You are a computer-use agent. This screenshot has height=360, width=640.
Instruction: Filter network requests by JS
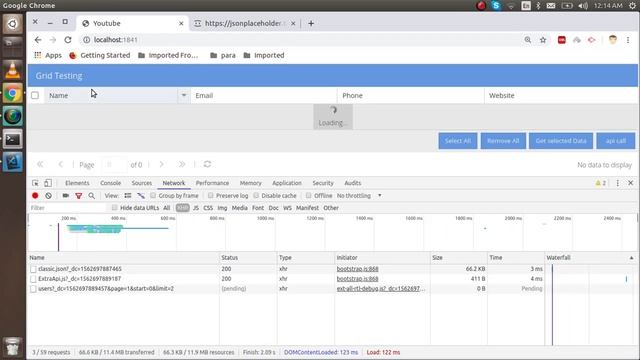(x=196, y=208)
